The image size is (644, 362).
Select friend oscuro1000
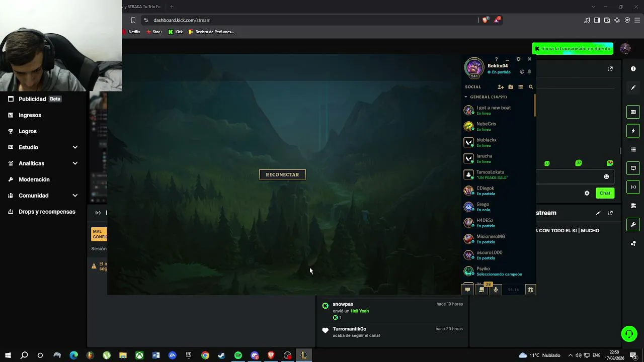498,255
